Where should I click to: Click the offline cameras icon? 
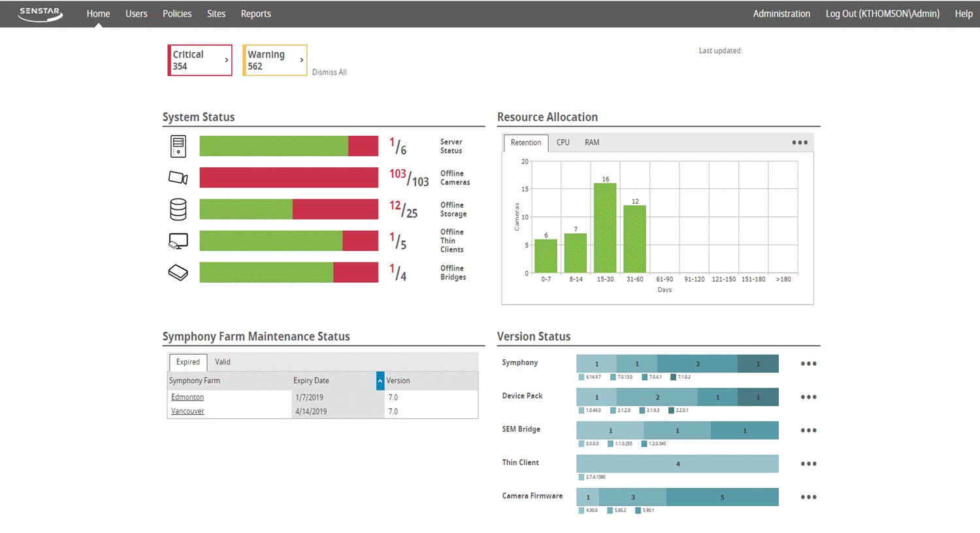click(178, 178)
